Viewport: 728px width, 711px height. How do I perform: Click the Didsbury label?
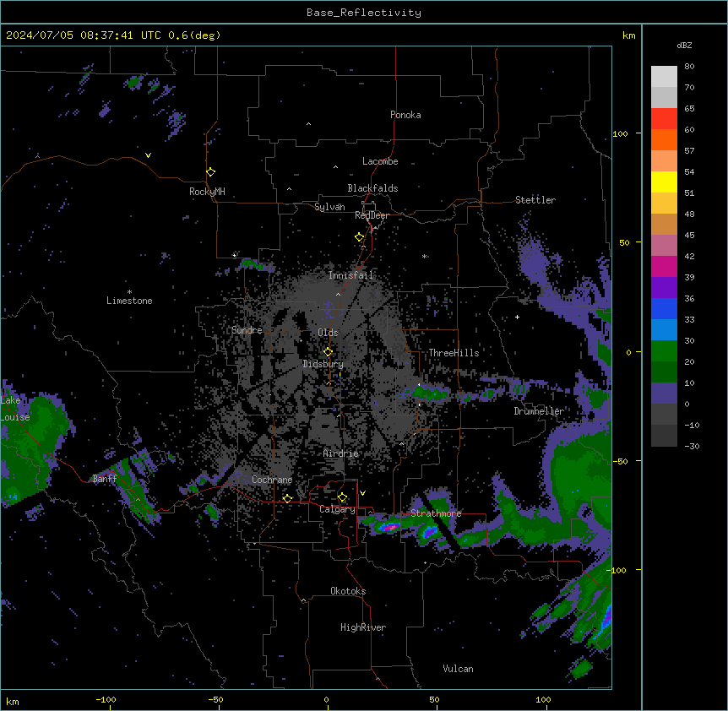[x=323, y=364]
